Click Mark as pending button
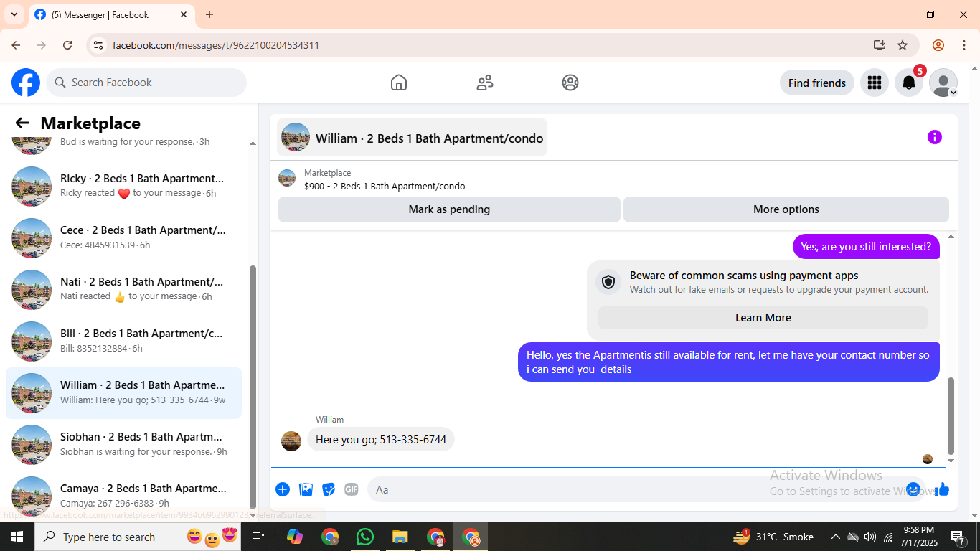The height and width of the screenshot is (551, 980). pyautogui.click(x=449, y=209)
